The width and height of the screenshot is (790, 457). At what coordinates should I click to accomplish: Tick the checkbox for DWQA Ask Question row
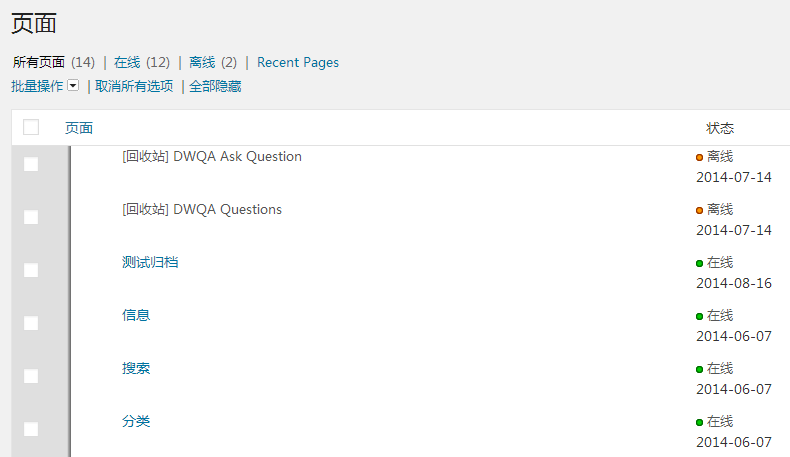click(x=31, y=164)
